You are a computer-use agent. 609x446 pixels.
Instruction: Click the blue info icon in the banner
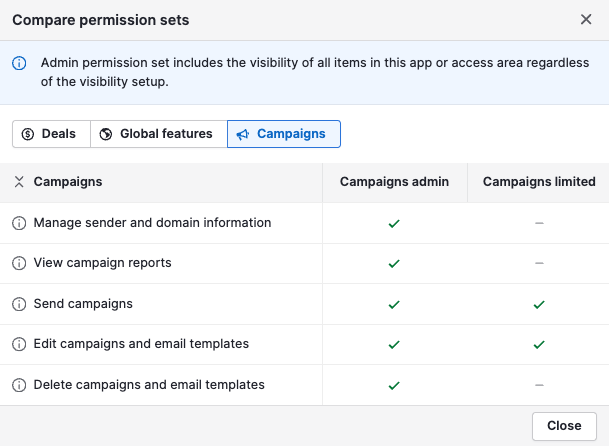point(20,63)
